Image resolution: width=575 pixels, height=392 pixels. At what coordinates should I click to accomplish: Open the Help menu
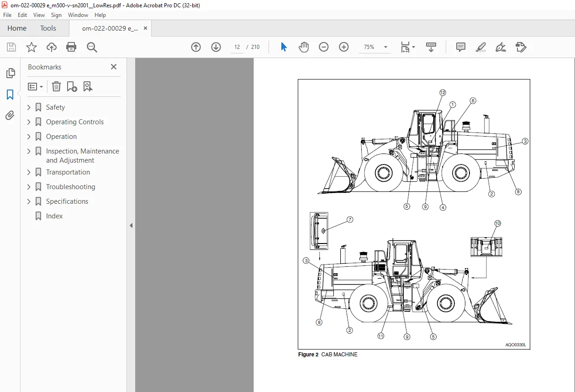100,15
